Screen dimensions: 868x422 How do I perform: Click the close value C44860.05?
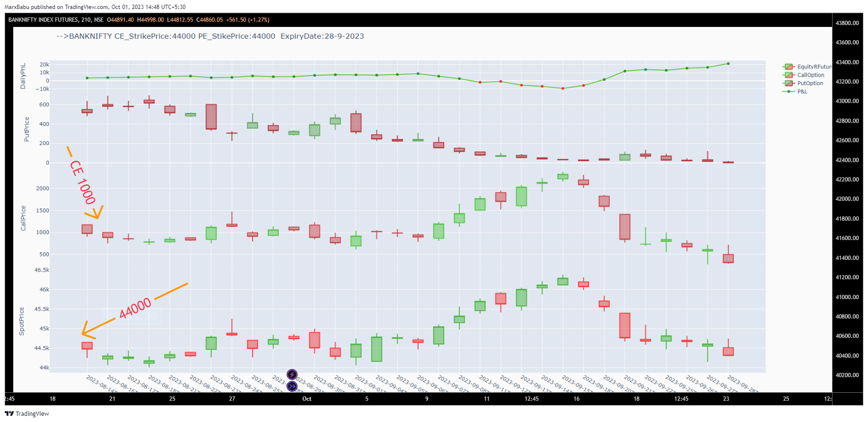pos(210,20)
